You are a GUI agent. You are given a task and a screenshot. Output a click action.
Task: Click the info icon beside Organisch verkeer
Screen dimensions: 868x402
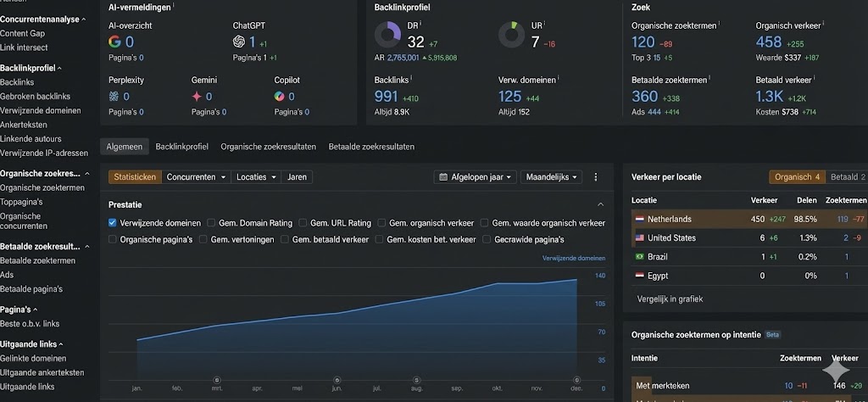822,24
